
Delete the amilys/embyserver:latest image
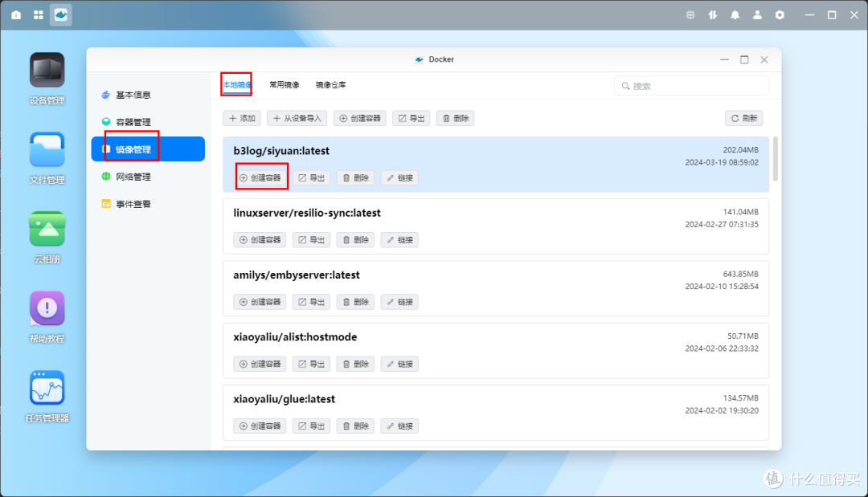[355, 302]
